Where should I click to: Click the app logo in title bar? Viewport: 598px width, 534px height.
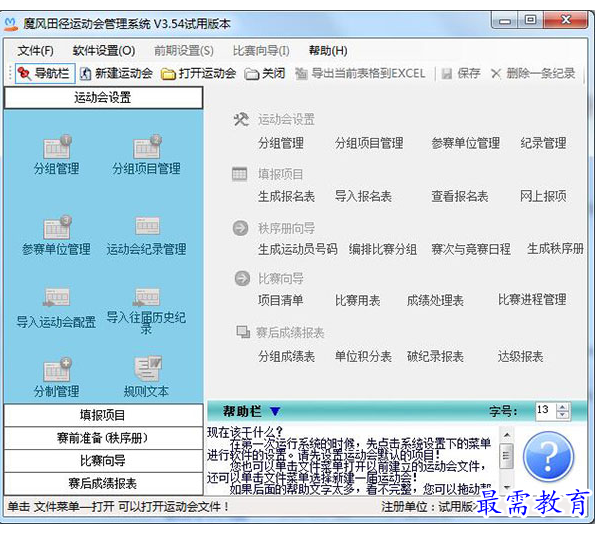pos(11,24)
